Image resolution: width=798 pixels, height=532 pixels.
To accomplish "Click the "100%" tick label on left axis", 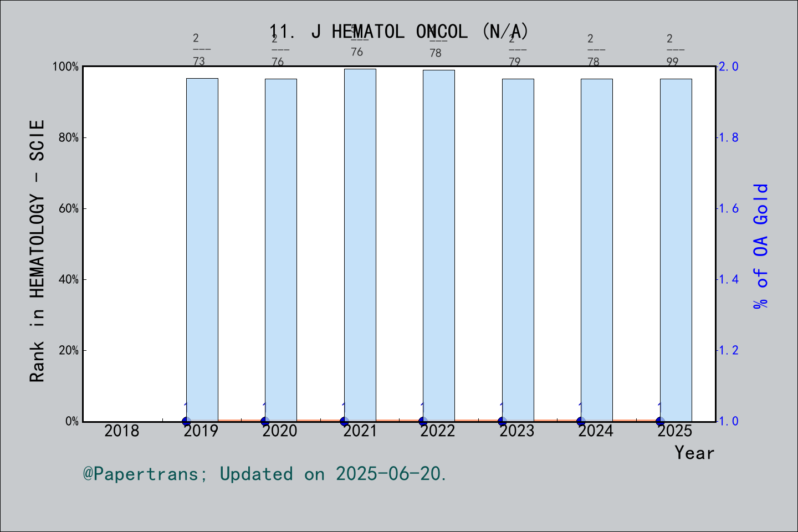I will click(65, 66).
